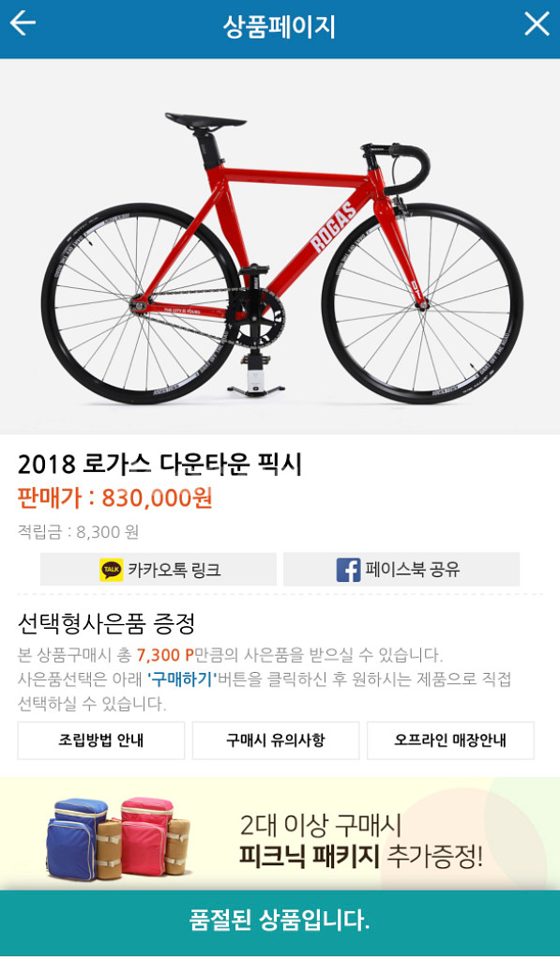Open the 피크닉 패키지 추가증정 banner text
This screenshot has height=961, width=560.
point(361,841)
